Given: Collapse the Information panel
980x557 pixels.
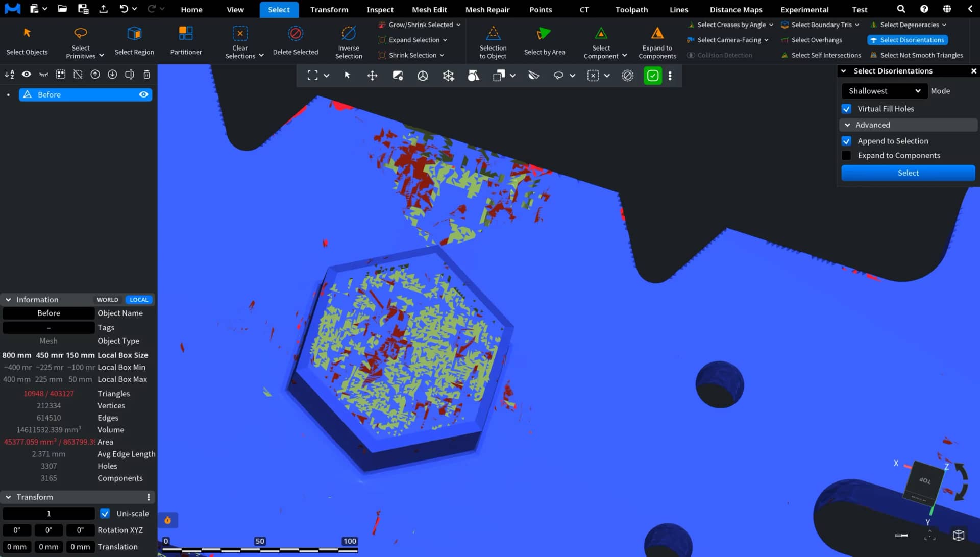Looking at the screenshot, I should [9, 300].
